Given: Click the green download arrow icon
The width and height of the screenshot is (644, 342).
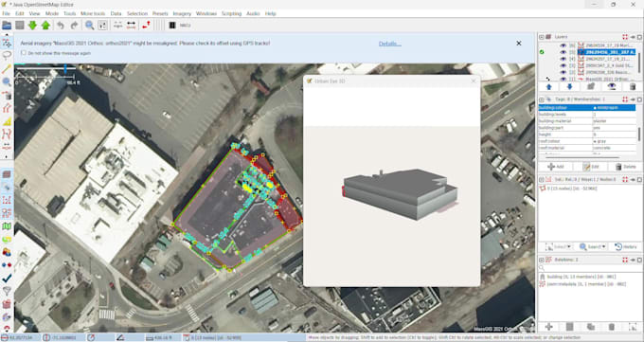Looking at the screenshot, I should pyautogui.click(x=32, y=25).
